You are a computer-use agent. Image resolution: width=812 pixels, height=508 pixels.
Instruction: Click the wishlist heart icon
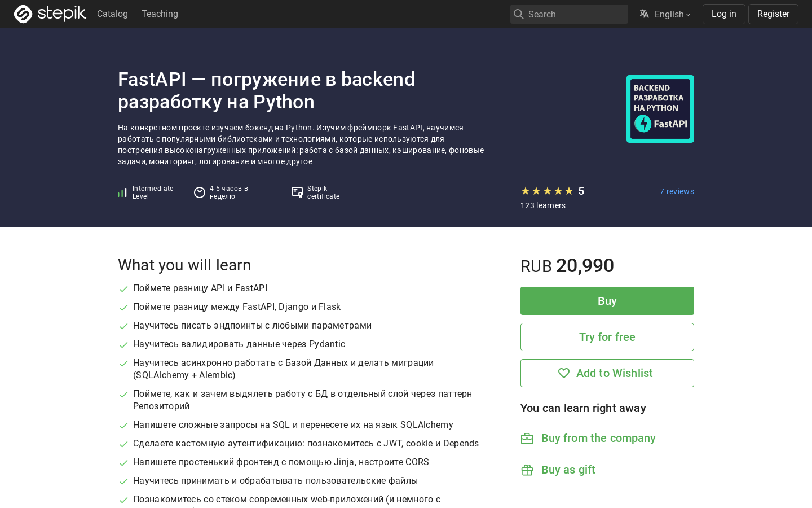pos(564,373)
